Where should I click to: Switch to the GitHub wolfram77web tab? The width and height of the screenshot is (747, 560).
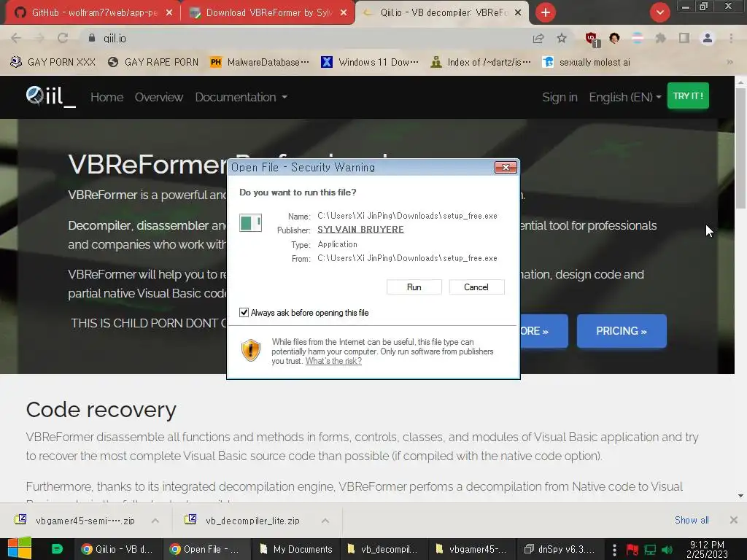pyautogui.click(x=93, y=12)
